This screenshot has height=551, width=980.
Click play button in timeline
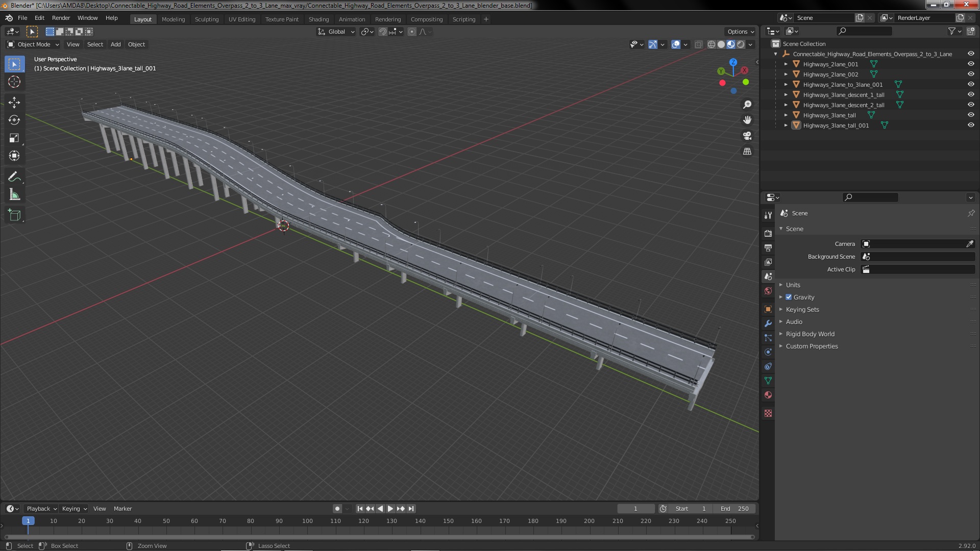390,508
